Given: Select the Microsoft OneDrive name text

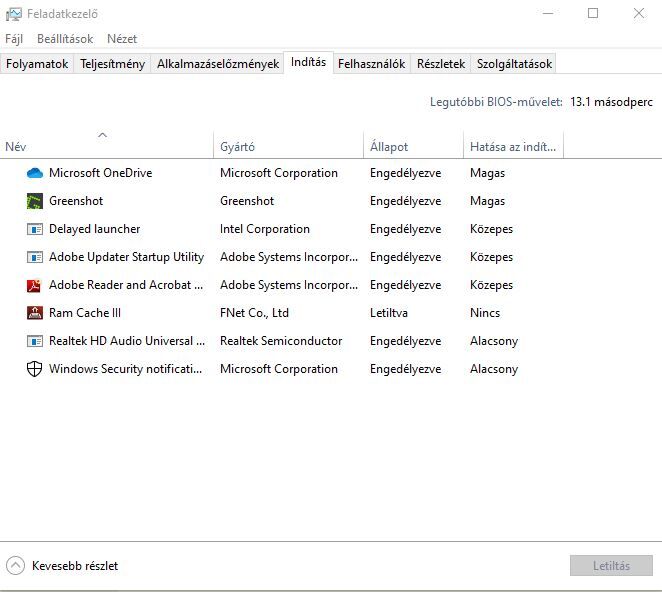Looking at the screenshot, I should click(100, 173).
